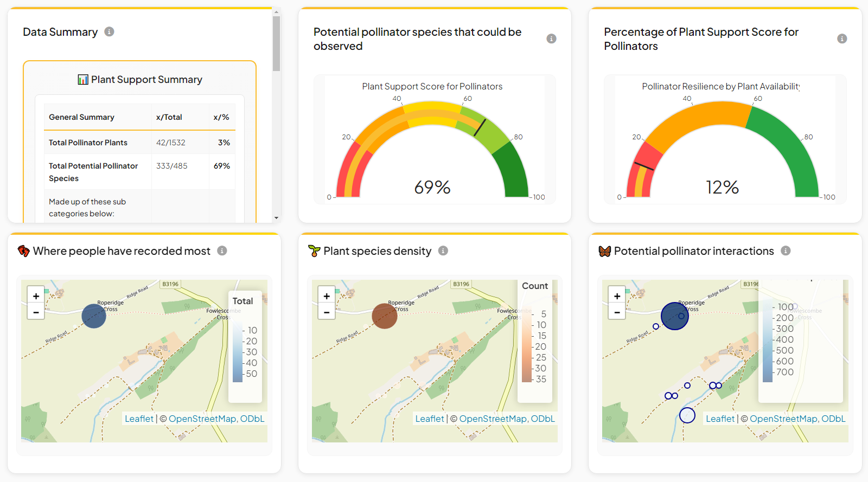Image resolution: width=868 pixels, height=482 pixels.
Task: Click the dark green segment of 69% gauge
Action: (513, 171)
